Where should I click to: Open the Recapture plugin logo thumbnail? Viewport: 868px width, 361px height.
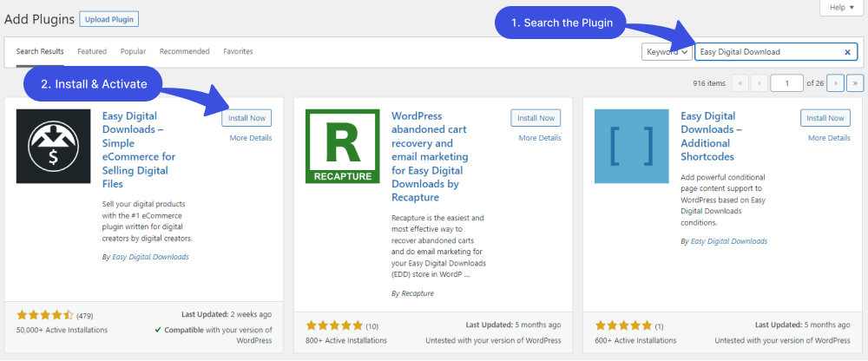343,146
